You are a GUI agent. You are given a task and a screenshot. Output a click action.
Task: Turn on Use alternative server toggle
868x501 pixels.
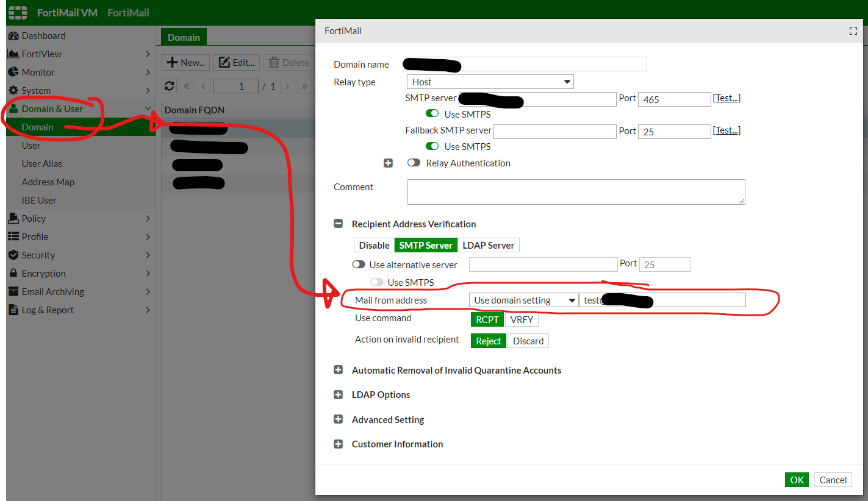359,265
